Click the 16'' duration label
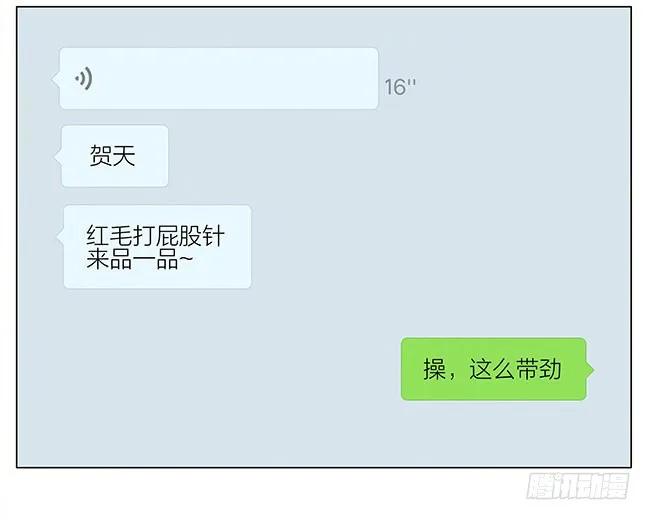 tap(400, 87)
